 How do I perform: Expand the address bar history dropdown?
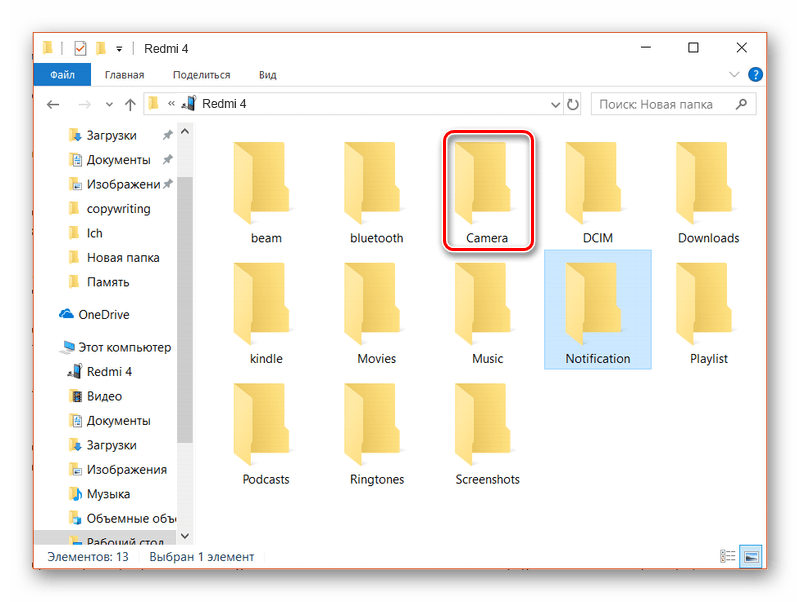(556, 105)
